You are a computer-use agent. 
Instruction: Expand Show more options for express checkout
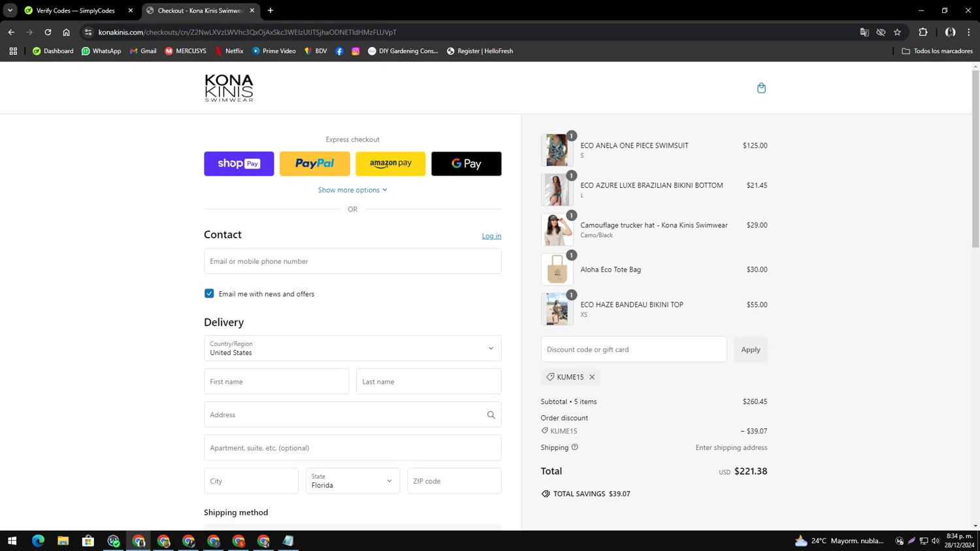pos(353,190)
